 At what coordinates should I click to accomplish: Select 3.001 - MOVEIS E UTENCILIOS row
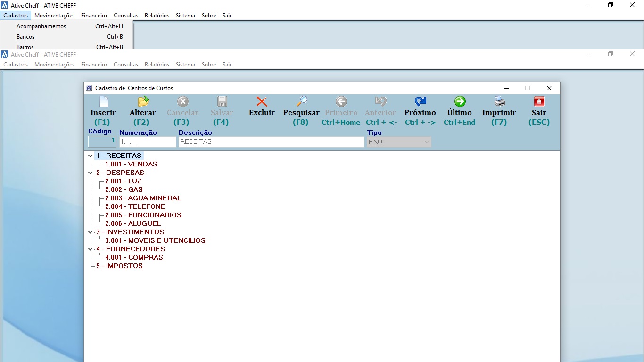(x=155, y=240)
